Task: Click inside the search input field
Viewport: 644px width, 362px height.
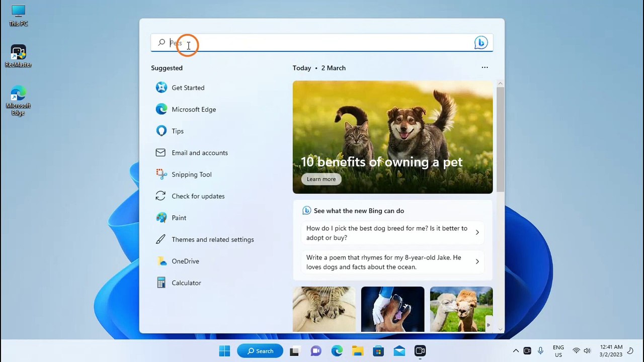Action: (321, 43)
